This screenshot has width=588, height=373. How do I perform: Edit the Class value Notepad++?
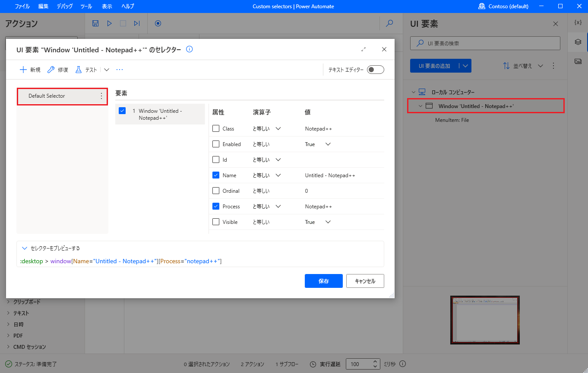pyautogui.click(x=319, y=128)
